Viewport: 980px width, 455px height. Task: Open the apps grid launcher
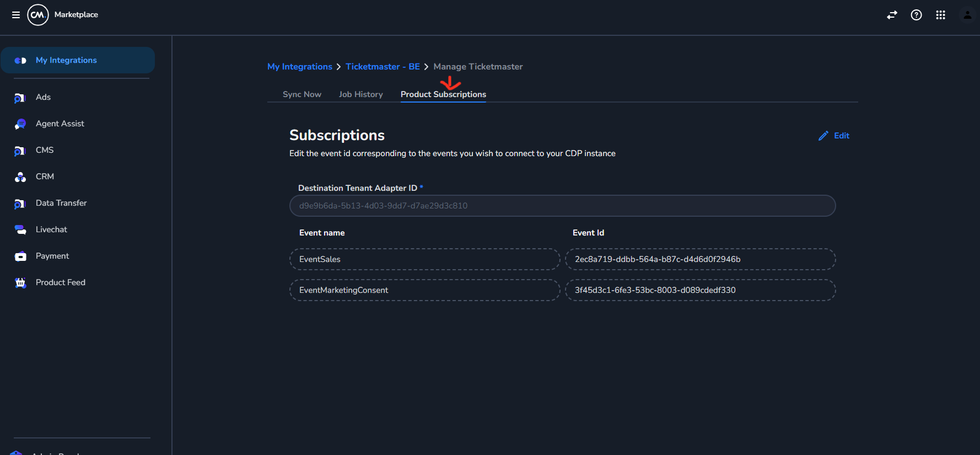coord(940,15)
